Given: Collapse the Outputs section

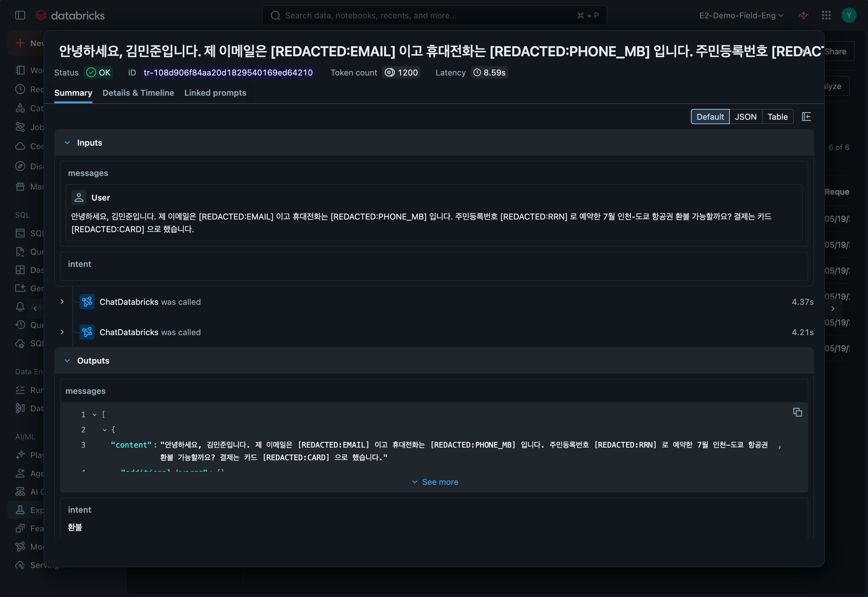Looking at the screenshot, I should coord(67,361).
